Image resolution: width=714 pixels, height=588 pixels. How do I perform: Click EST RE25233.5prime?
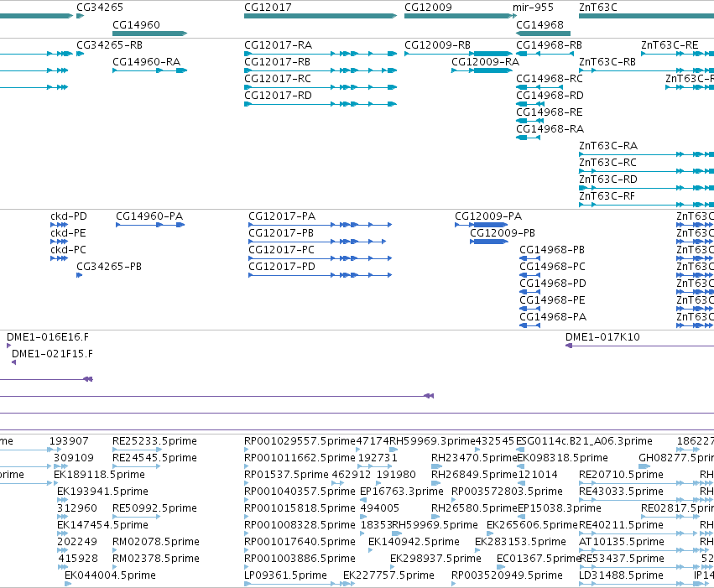(154, 441)
